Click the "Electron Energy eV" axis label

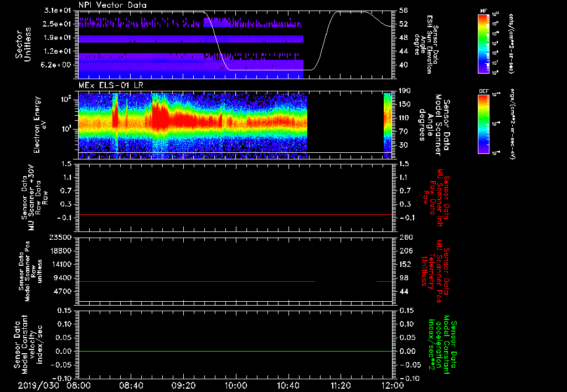point(40,125)
